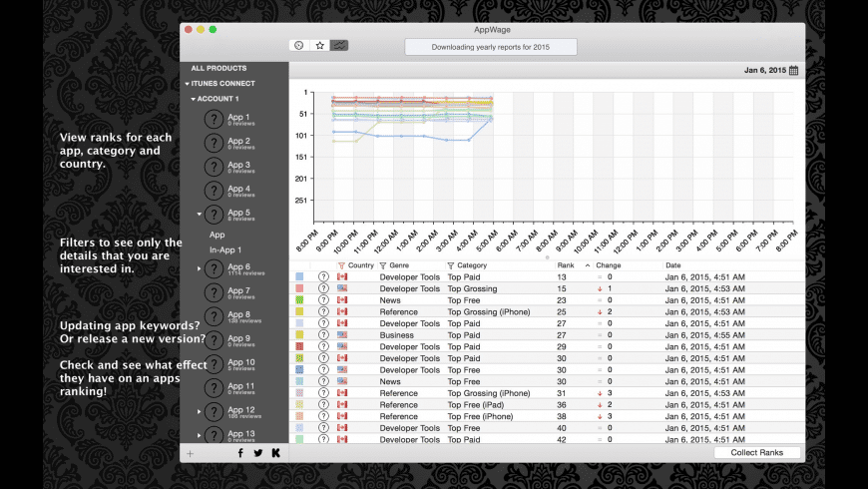Expand the App 13 tree node
Viewport: 868px width, 489px height.
click(x=200, y=435)
